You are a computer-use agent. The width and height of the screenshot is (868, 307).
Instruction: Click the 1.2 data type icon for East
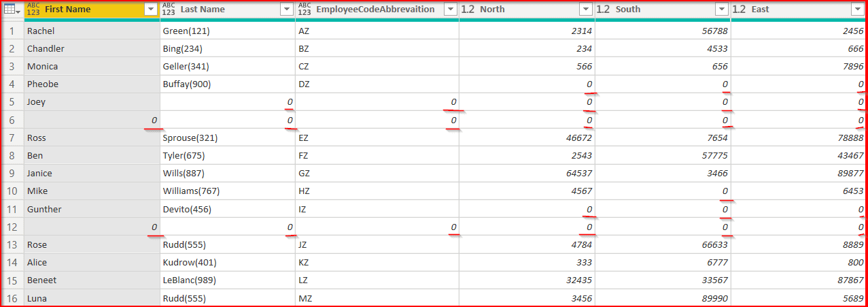click(740, 10)
